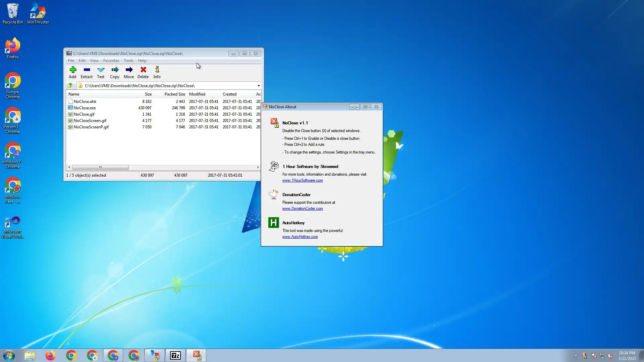Show hidden system tray icons arrow
Viewport: 644px width, 362px height.
(x=576, y=356)
